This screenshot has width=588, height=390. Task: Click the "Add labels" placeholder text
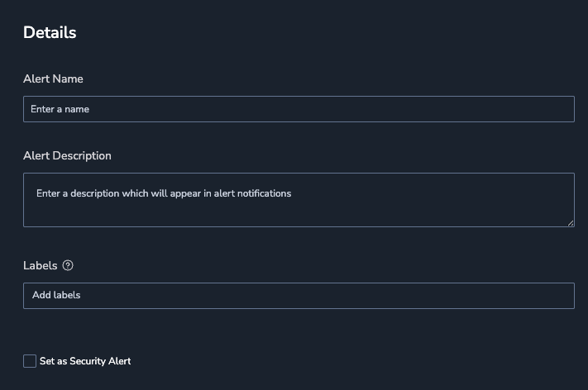(56, 295)
